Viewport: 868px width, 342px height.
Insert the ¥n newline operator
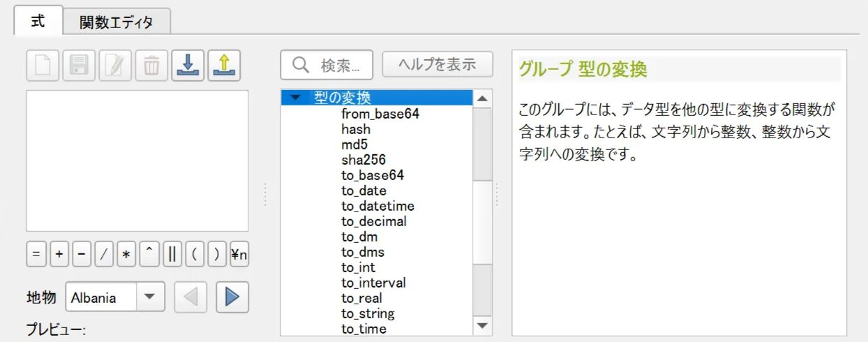[x=239, y=255]
